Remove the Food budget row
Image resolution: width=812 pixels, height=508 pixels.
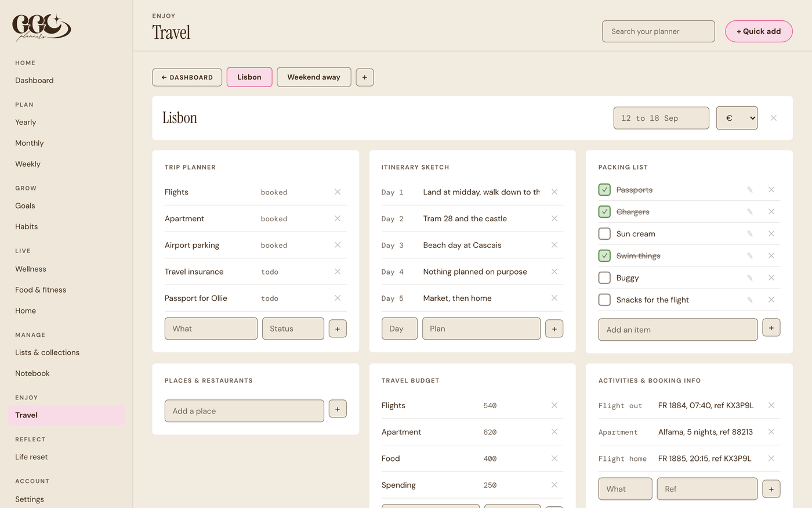554,459
